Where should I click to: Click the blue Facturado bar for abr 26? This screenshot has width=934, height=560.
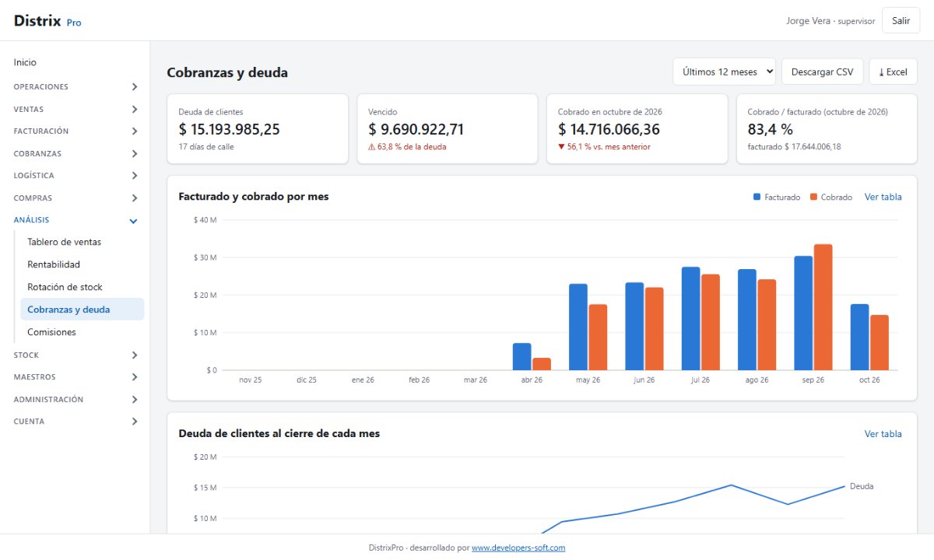(x=521, y=357)
